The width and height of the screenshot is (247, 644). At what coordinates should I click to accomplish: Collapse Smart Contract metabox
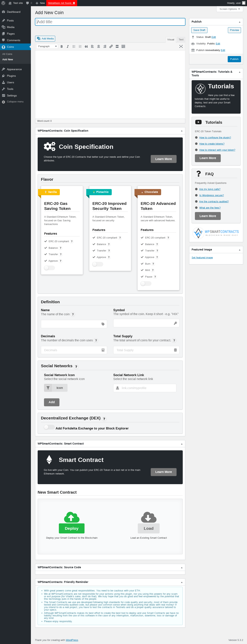182,444
